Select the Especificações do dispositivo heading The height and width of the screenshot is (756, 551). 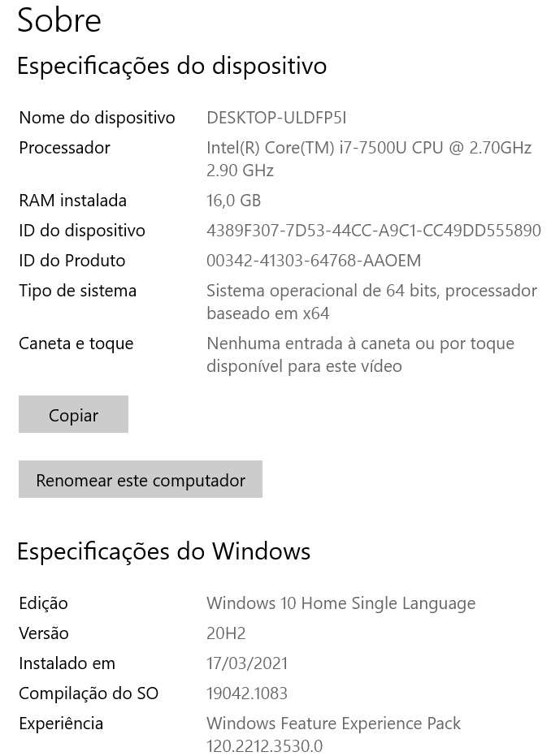point(171,66)
